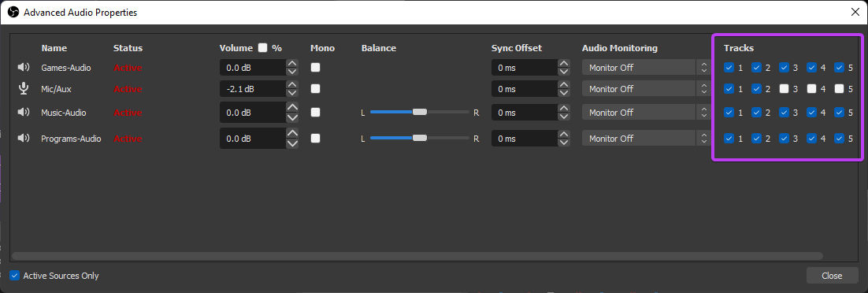
Task: Click the Games-Audio sync offset field
Action: 525,68
